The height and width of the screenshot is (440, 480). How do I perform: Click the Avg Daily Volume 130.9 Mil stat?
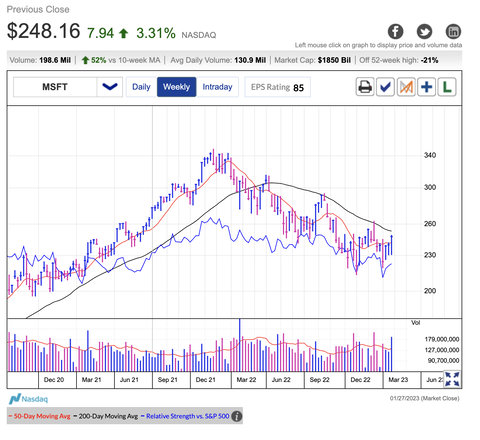pyautogui.click(x=218, y=60)
